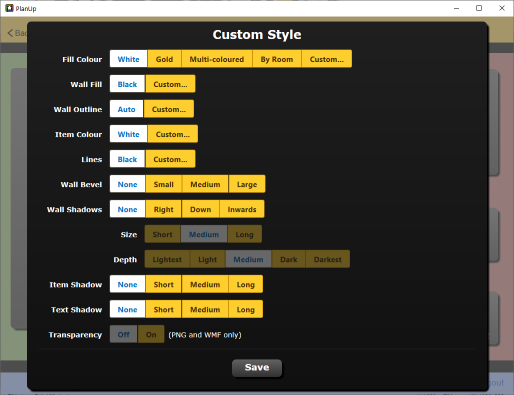Choose Short shadow Size

pyautogui.click(x=162, y=234)
